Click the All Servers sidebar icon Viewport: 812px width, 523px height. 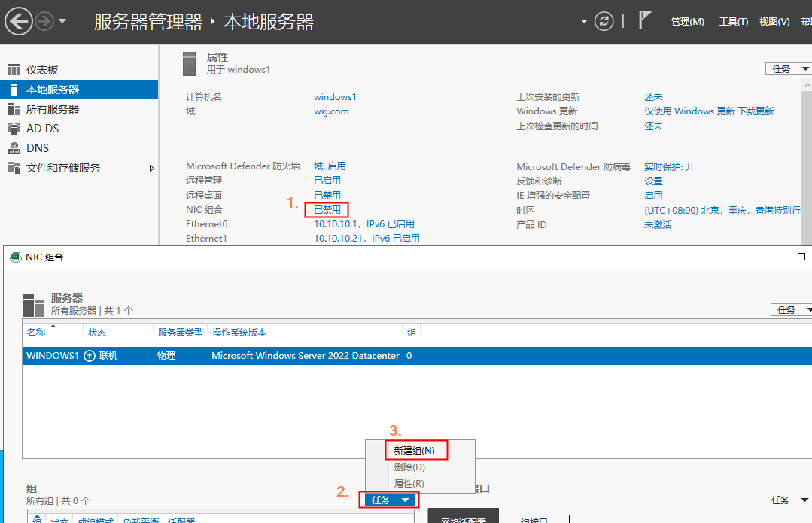click(x=14, y=109)
